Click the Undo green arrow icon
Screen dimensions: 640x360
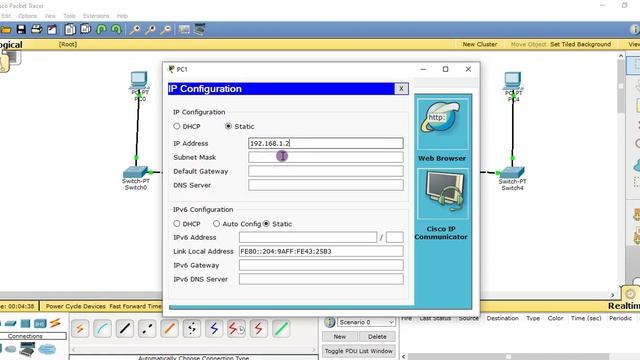(x=102, y=29)
